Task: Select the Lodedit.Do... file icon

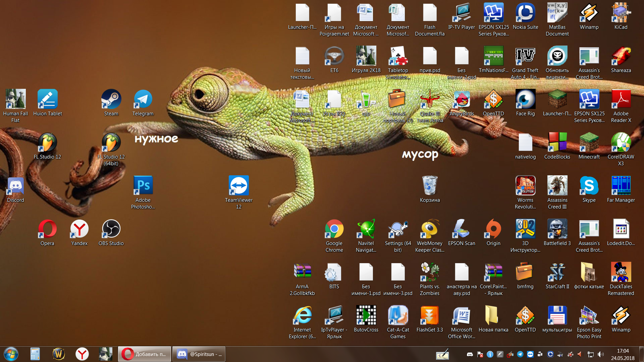Action: pos(621,232)
